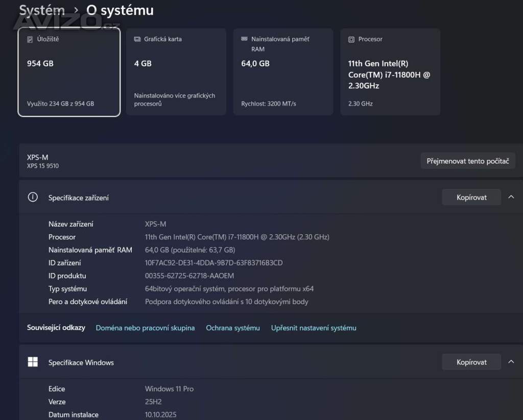Click the Windows logo beside Specifikace Windows
The height and width of the screenshot is (420, 523).
pyautogui.click(x=33, y=362)
